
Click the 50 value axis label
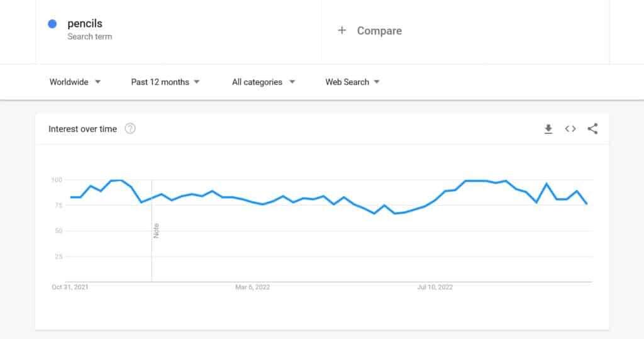(x=58, y=231)
